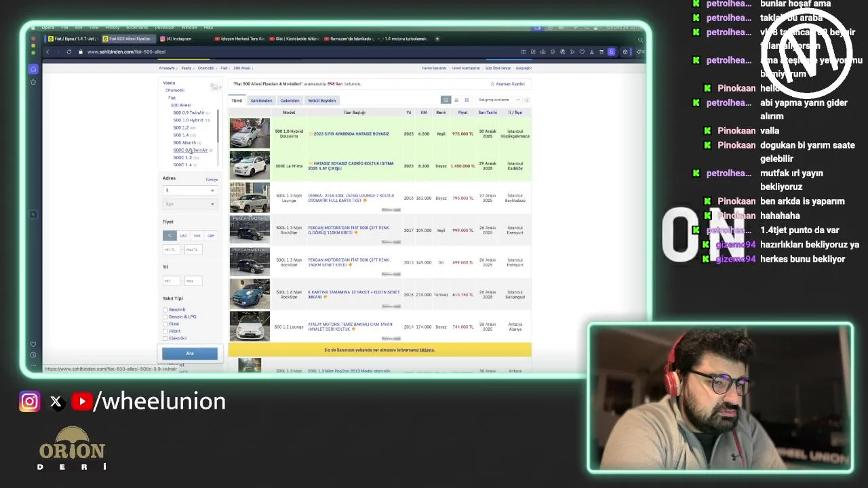Click the star icon beside Aramayı Kaydet

pos(492,84)
